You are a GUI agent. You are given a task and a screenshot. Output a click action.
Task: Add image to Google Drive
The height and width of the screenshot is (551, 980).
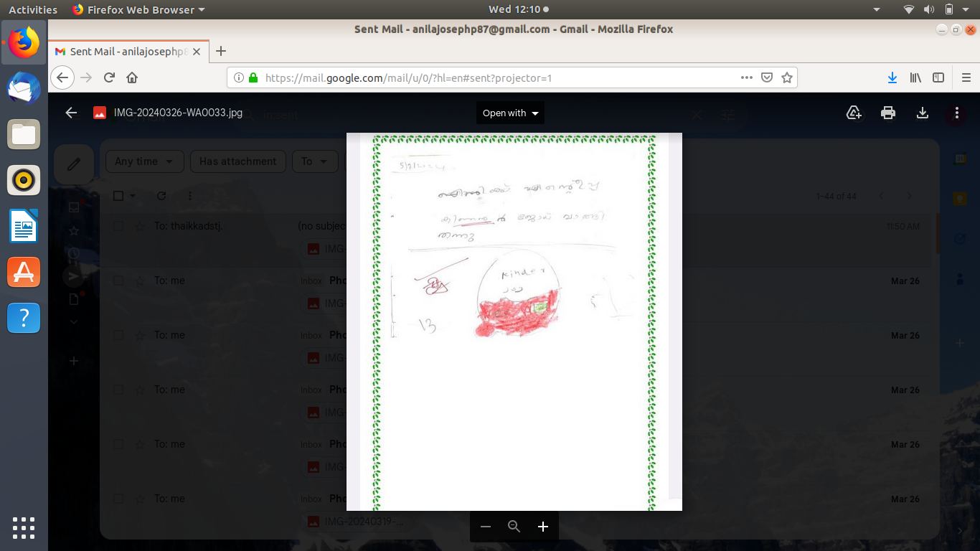click(854, 113)
